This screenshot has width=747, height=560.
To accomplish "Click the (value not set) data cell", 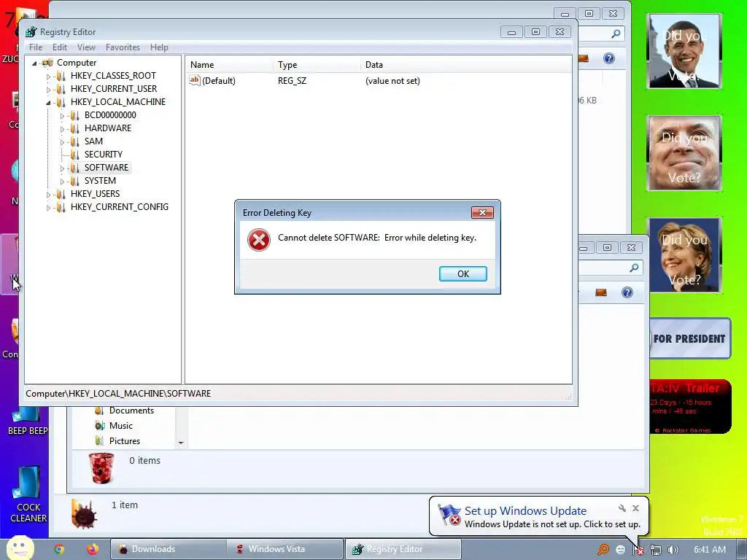I will (392, 80).
